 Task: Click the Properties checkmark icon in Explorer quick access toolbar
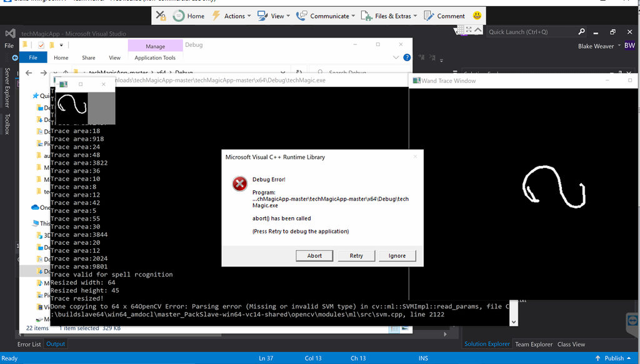coord(41,45)
